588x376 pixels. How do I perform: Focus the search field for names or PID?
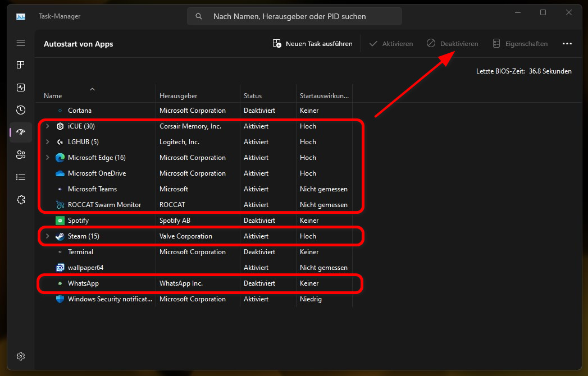click(294, 16)
